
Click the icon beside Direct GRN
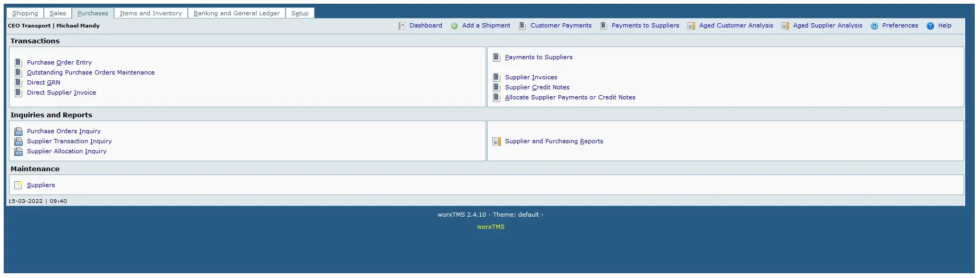[x=18, y=82]
